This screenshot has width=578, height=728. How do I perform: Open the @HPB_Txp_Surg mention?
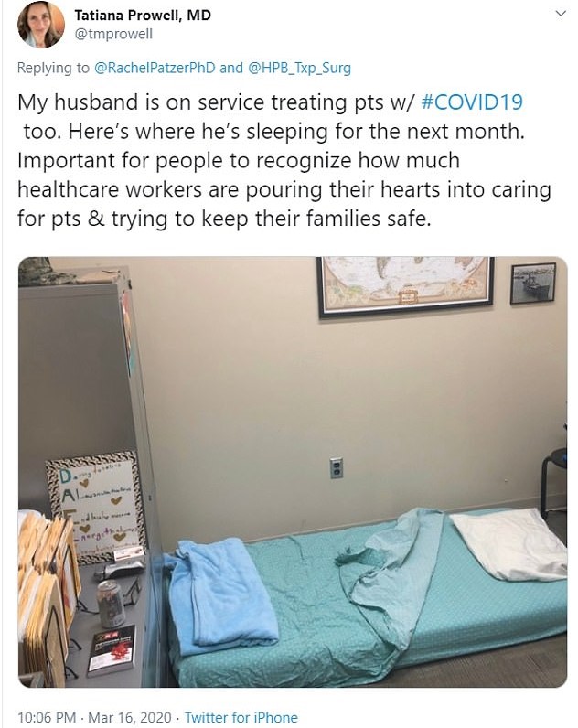299,68
